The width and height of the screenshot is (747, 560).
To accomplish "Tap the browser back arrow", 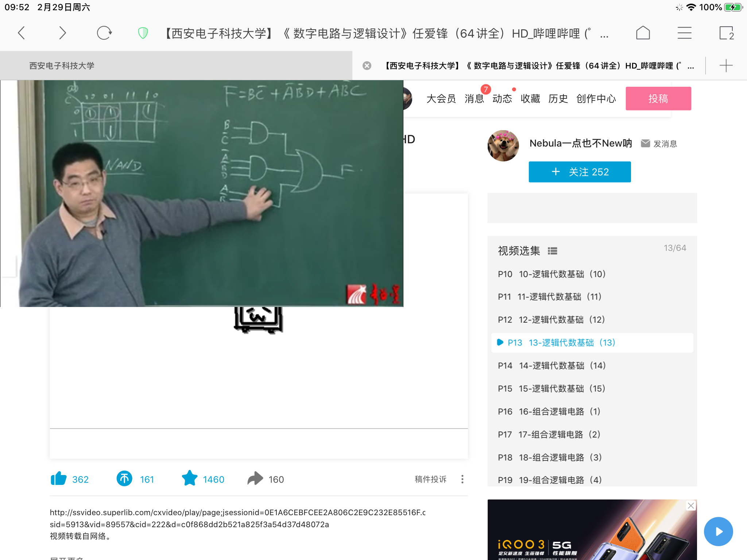I will (x=22, y=33).
